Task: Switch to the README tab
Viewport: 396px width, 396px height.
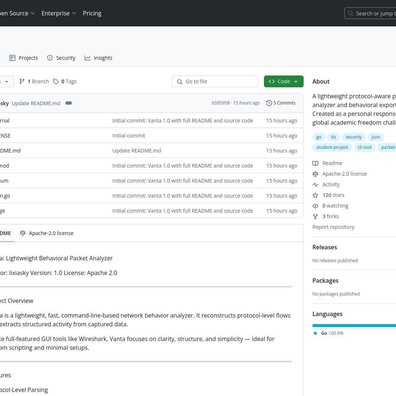Action: tap(5, 233)
